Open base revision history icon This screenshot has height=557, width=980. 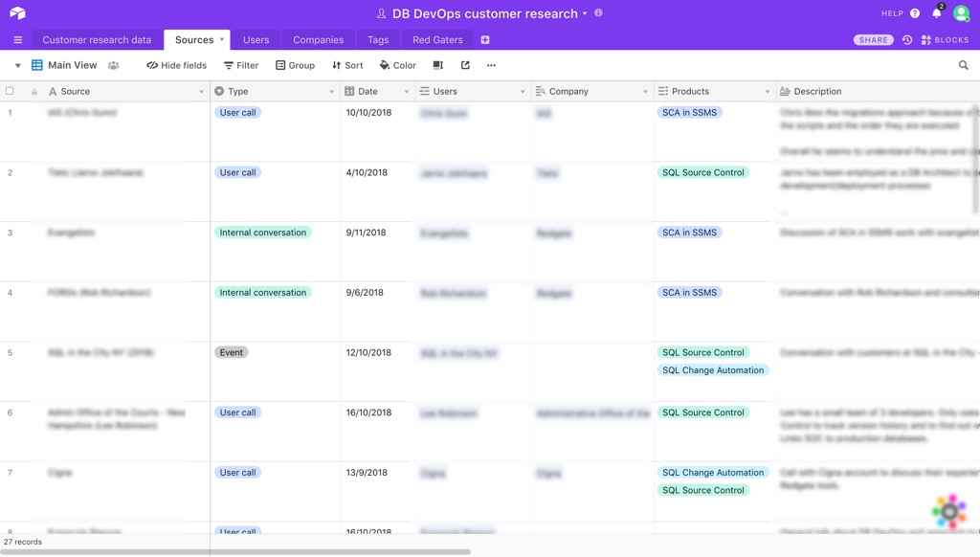point(907,40)
